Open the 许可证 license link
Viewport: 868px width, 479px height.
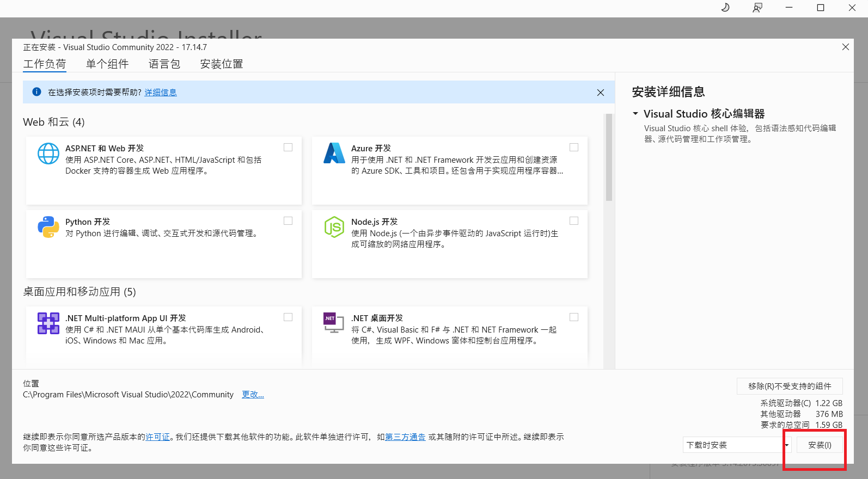158,437
